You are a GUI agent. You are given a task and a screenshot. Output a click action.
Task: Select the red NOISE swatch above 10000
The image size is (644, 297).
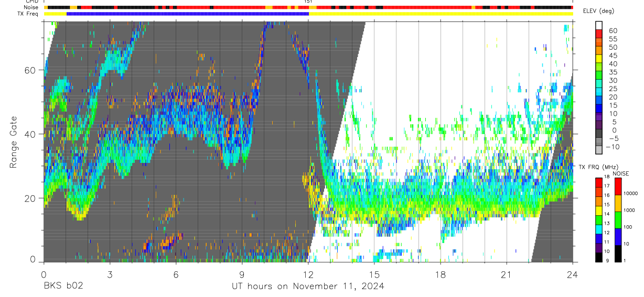(618, 186)
